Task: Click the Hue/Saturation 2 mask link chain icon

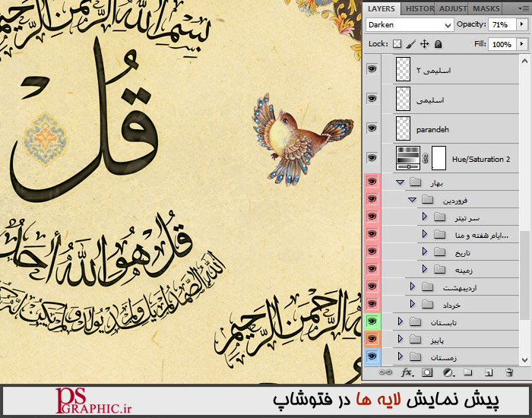Action: [x=426, y=158]
